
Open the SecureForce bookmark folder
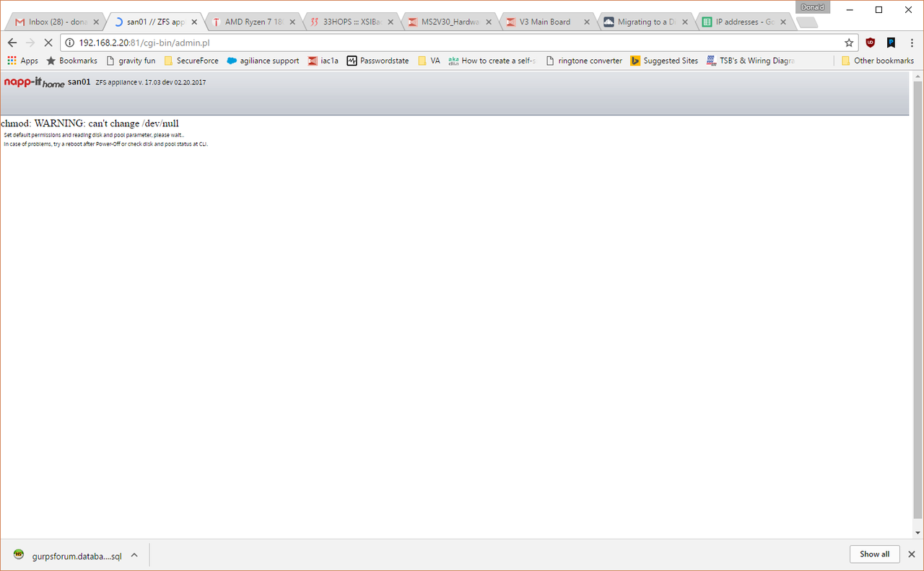(x=191, y=61)
